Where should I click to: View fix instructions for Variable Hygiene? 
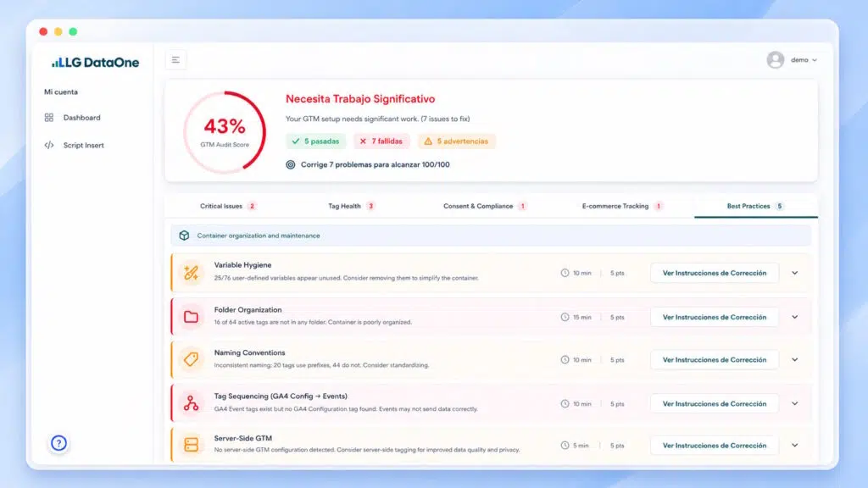pyautogui.click(x=714, y=273)
